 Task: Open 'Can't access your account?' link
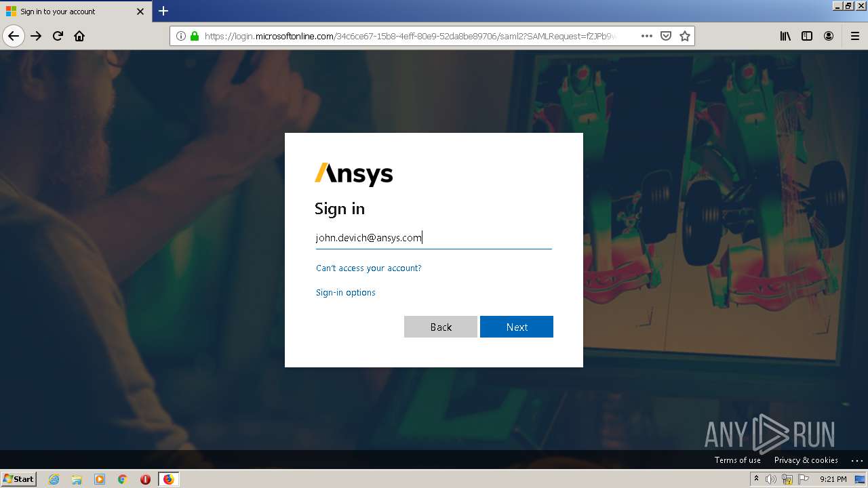(x=369, y=268)
